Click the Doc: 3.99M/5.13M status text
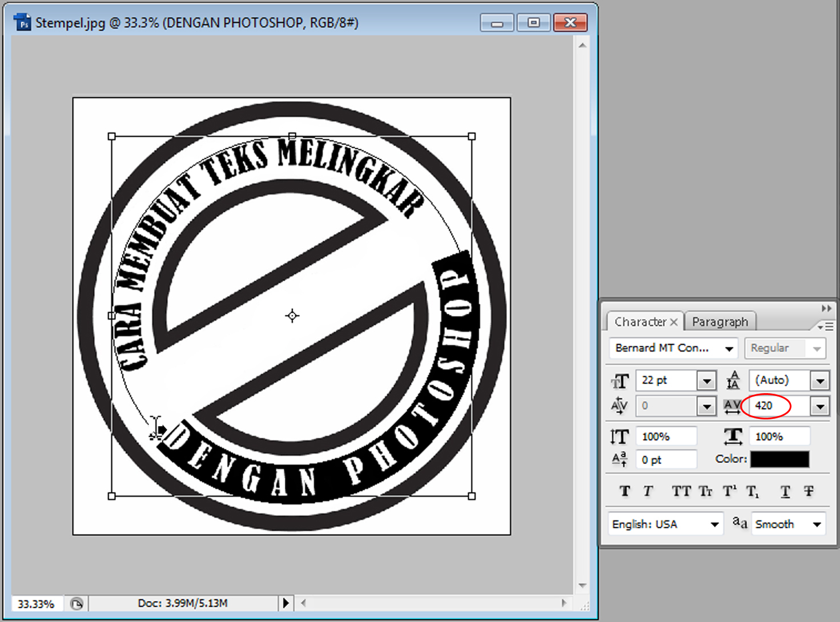840x622 pixels. pyautogui.click(x=183, y=603)
